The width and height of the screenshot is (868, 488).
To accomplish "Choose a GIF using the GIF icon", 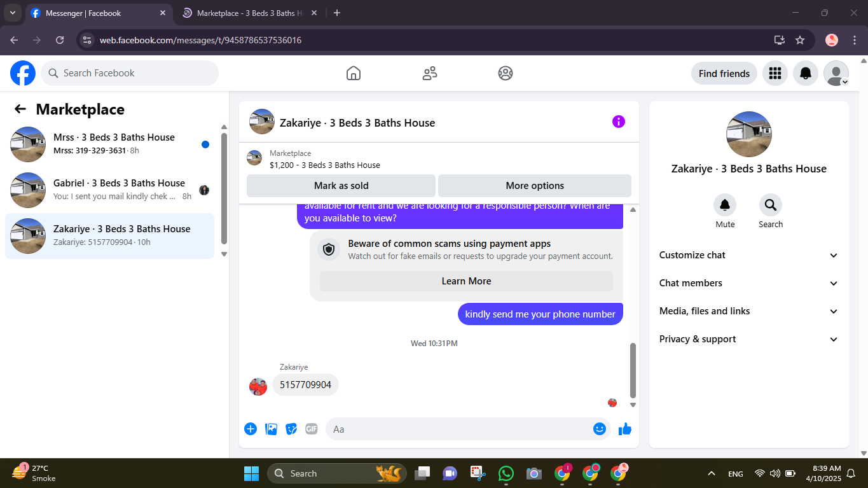I will tap(311, 429).
